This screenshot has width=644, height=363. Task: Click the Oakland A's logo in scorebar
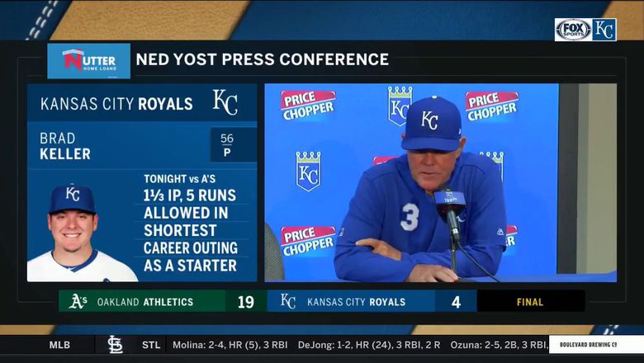coord(78,302)
